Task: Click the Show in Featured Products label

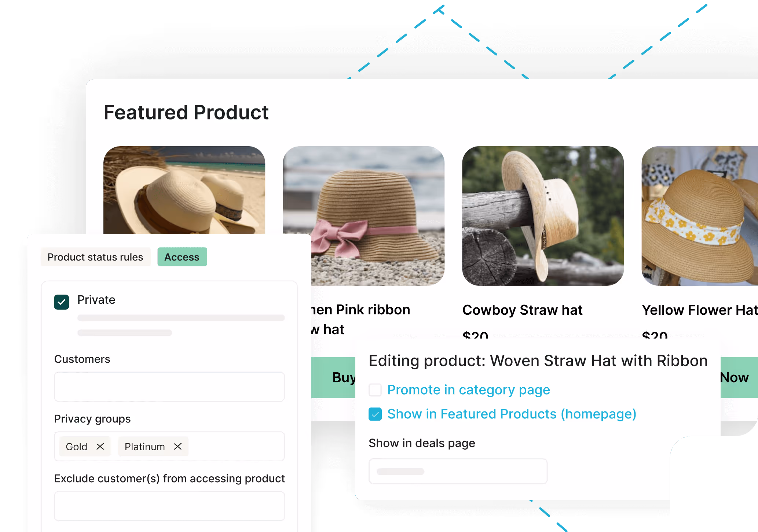Action: [512, 414]
